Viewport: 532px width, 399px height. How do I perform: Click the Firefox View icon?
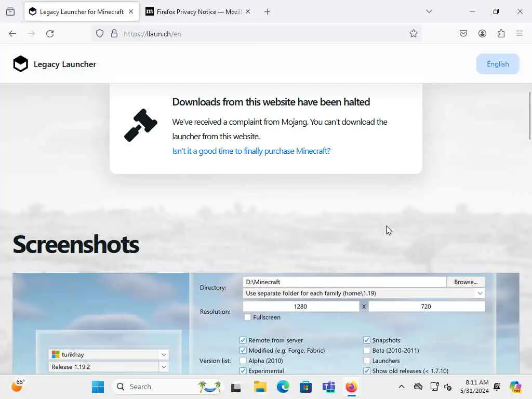(x=10, y=11)
